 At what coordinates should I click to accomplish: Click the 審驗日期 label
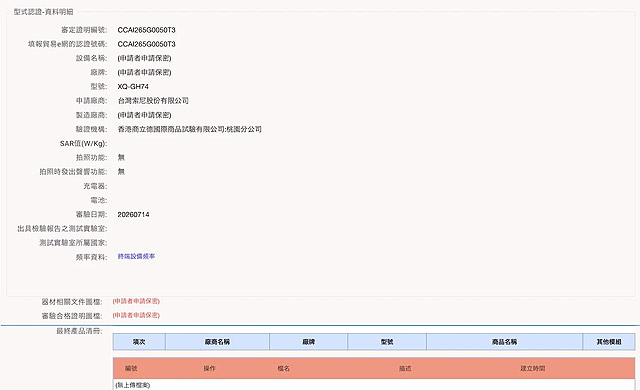pos(91,214)
